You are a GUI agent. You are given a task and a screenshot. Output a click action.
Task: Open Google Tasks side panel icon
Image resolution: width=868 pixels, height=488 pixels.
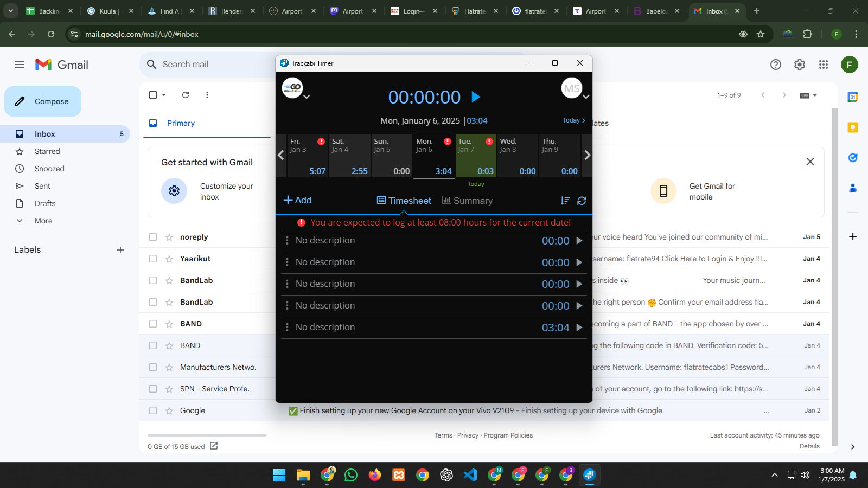[x=853, y=158]
